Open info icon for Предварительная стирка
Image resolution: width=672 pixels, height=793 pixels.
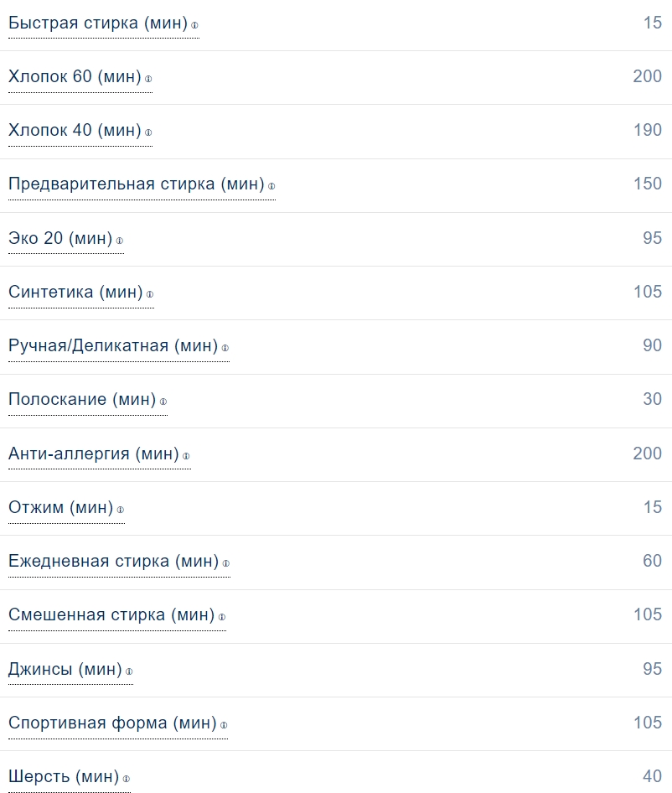pos(271,186)
